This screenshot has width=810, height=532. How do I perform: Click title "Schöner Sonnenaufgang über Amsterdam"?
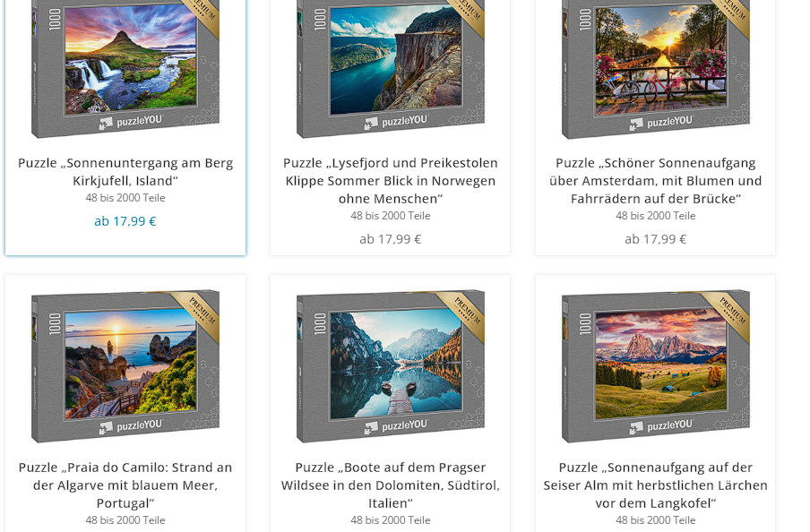point(656,181)
